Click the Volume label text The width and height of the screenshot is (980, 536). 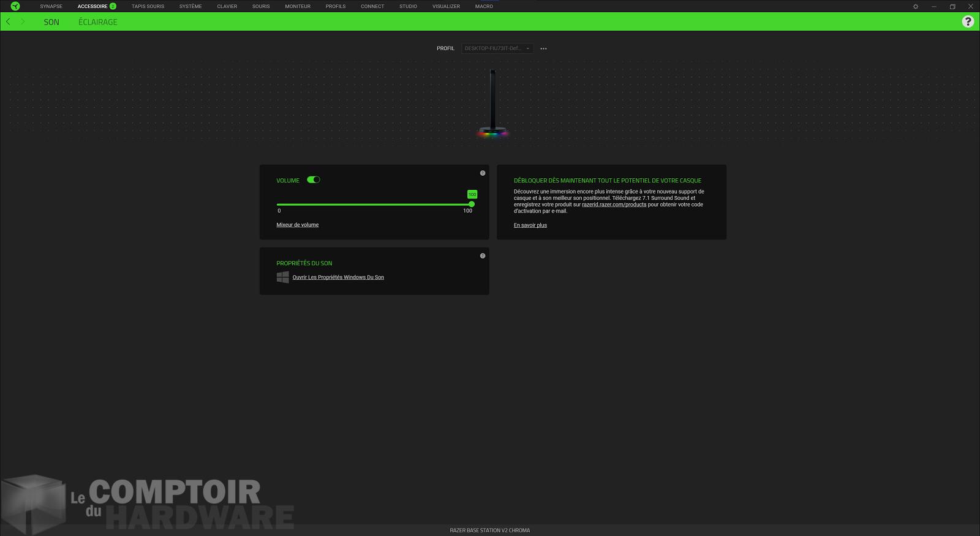coord(288,181)
